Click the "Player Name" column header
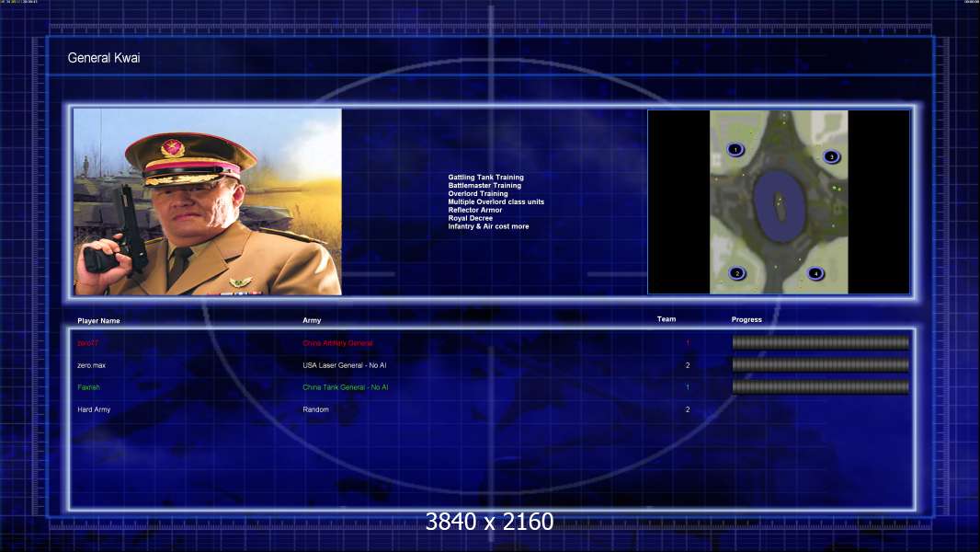The height and width of the screenshot is (552, 980). click(x=98, y=321)
